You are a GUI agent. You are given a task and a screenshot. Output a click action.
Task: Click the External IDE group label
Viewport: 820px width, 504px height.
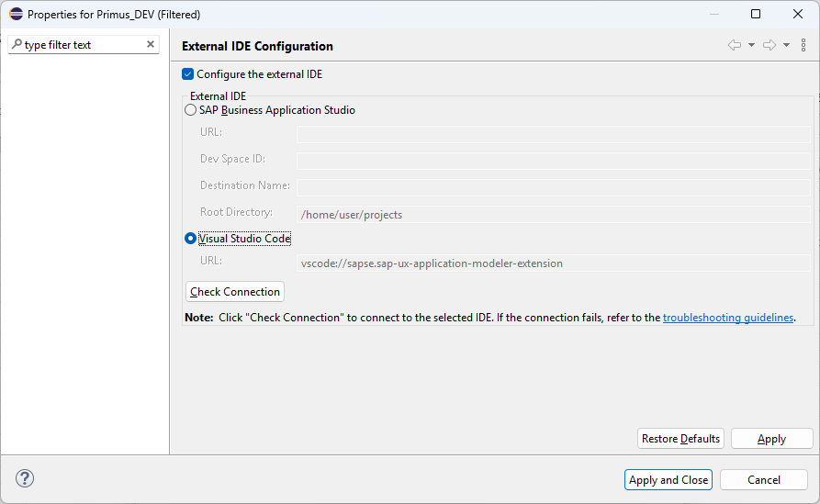pyautogui.click(x=218, y=96)
